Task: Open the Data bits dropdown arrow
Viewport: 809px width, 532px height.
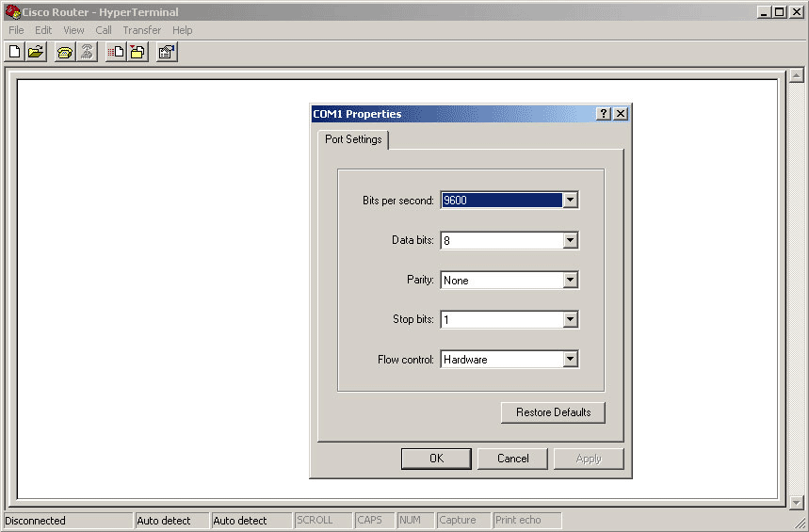Action: click(570, 240)
